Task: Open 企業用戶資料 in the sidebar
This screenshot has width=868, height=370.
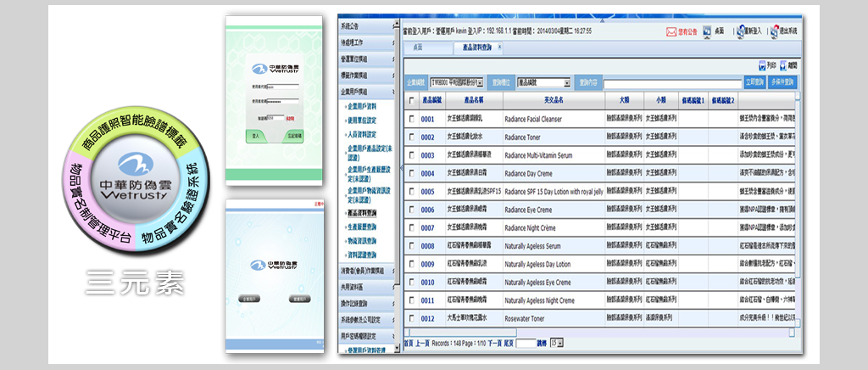Action: pyautogui.click(x=362, y=106)
